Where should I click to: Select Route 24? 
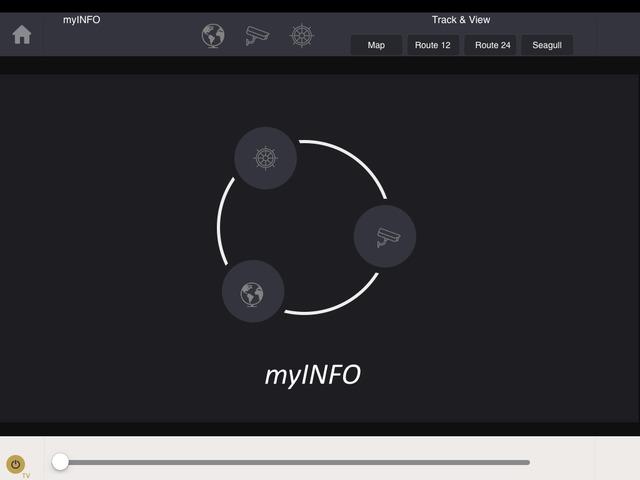[492, 45]
